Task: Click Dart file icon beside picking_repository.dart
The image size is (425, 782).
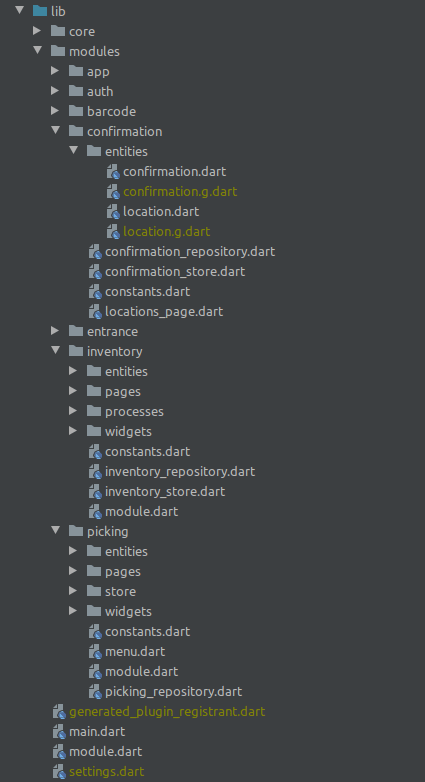Action: (95, 692)
